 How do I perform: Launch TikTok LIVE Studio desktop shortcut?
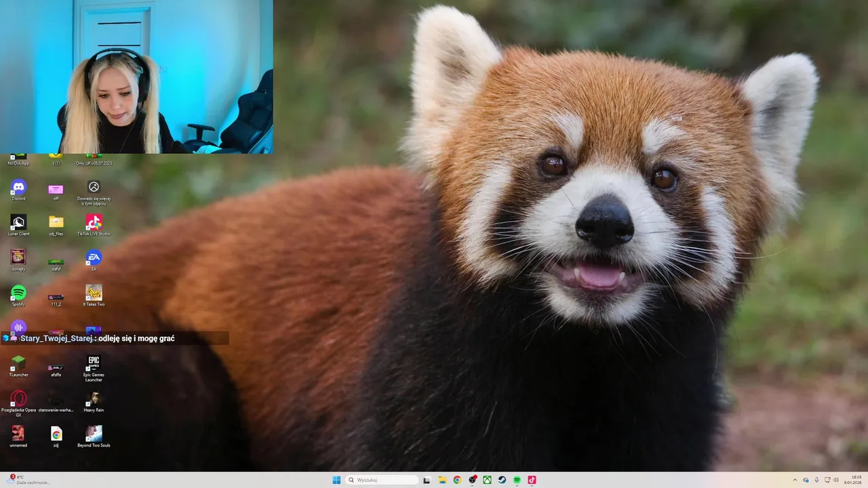pos(94,225)
